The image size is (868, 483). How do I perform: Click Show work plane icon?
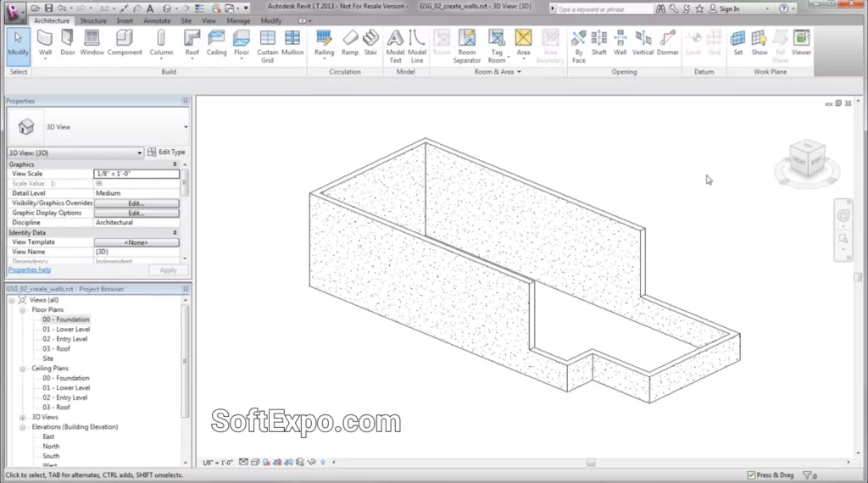759,42
